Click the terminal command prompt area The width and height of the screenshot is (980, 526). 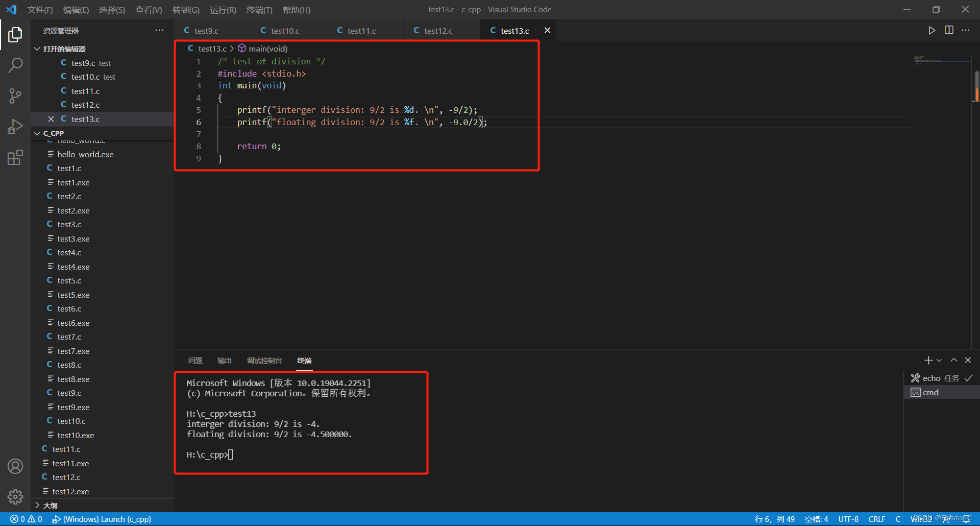pos(210,455)
